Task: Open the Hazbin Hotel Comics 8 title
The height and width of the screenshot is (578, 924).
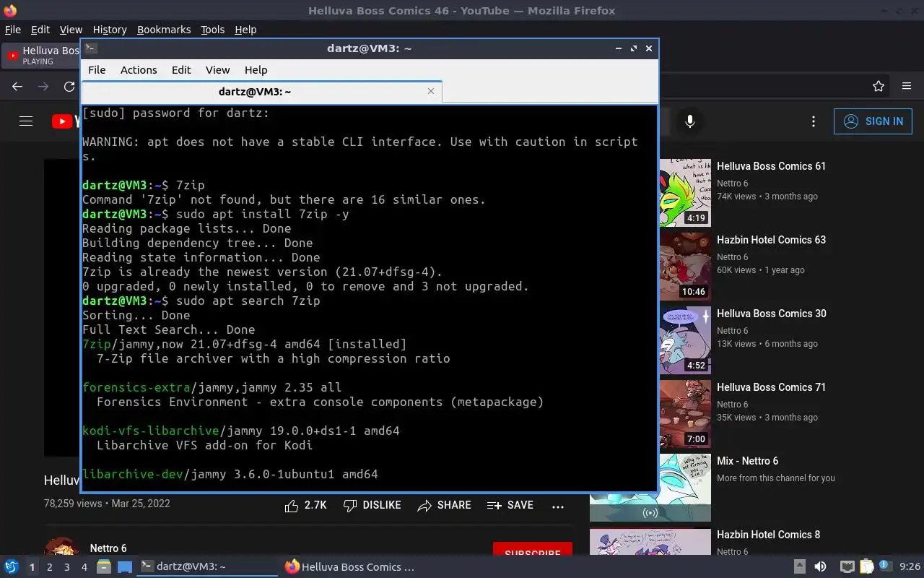Action: point(768,535)
